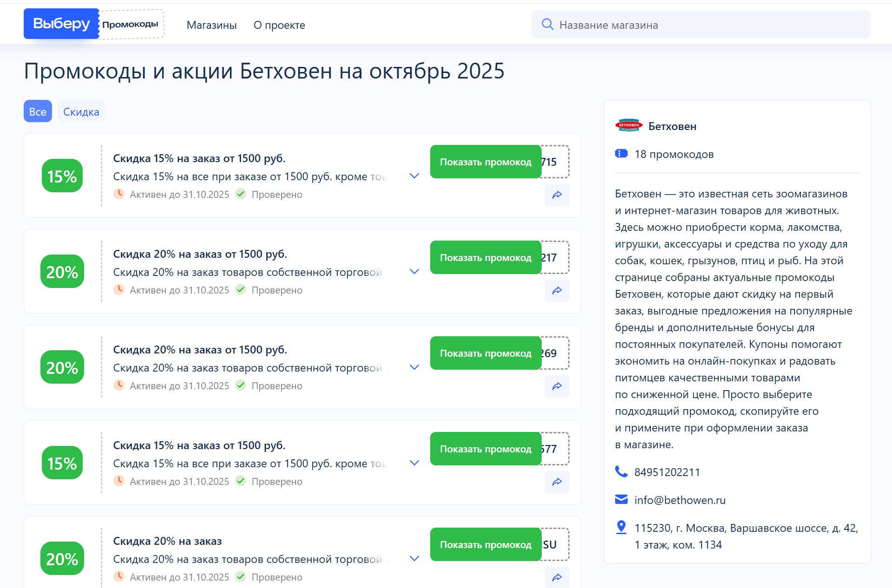Click the green «Проверено» checkmark on the first offer
The image size is (892, 588).
coord(242,195)
